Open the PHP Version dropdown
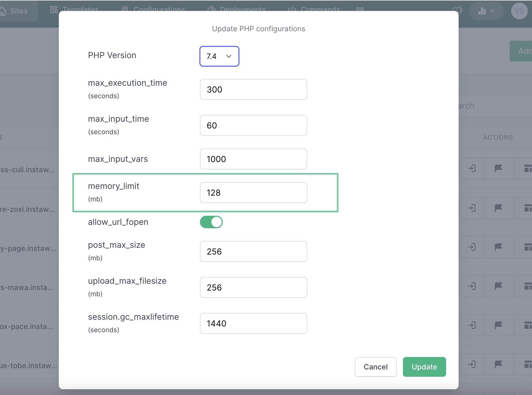The height and width of the screenshot is (395, 532). tap(219, 56)
